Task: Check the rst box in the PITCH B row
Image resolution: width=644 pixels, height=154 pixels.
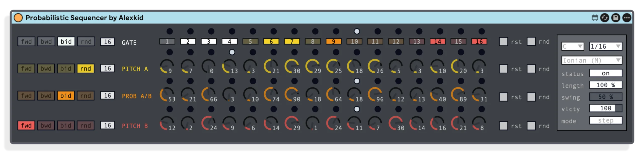Action: (503, 126)
